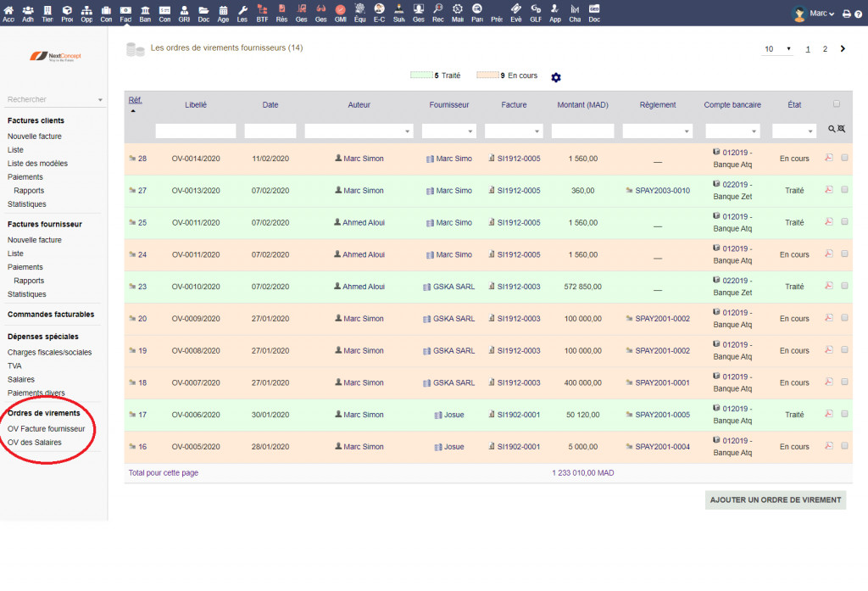Open PDF icon for order OV-0014/2020
Viewport: 868px width, 591px height.
coord(829,158)
